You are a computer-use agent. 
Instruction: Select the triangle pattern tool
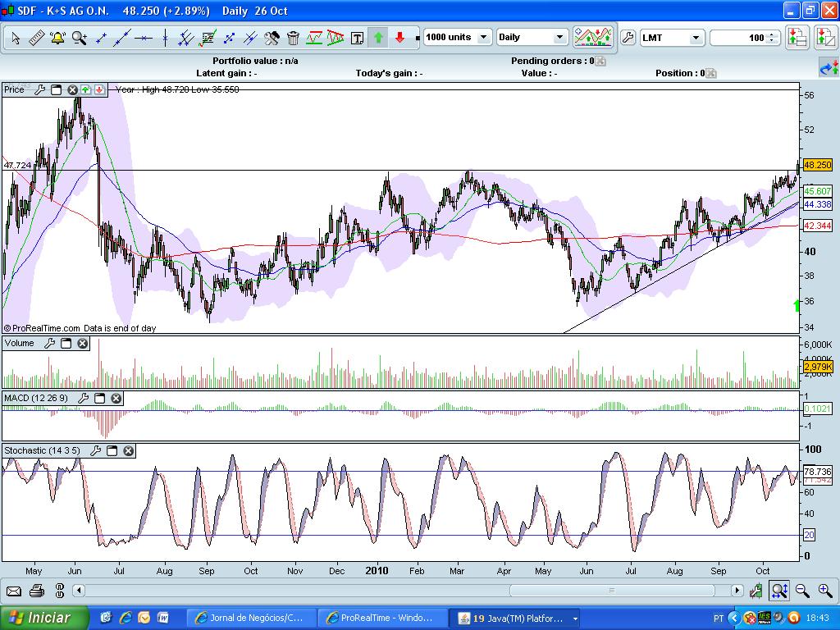(x=336, y=38)
